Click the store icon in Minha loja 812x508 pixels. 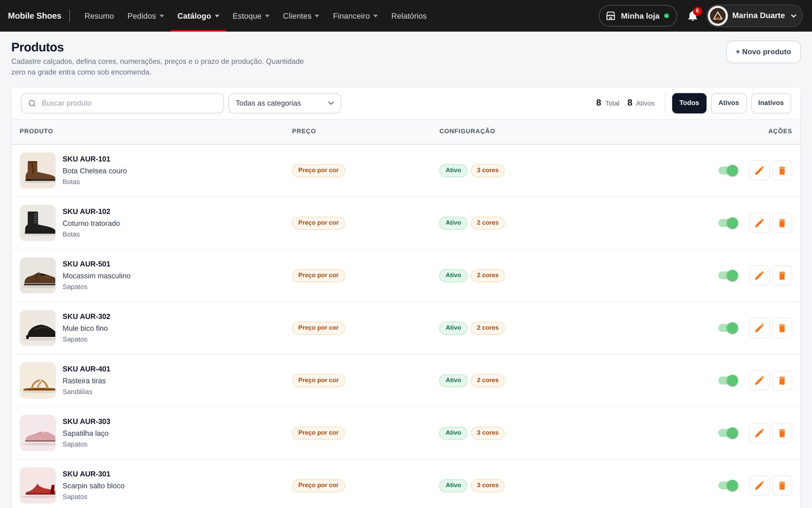[x=611, y=16]
